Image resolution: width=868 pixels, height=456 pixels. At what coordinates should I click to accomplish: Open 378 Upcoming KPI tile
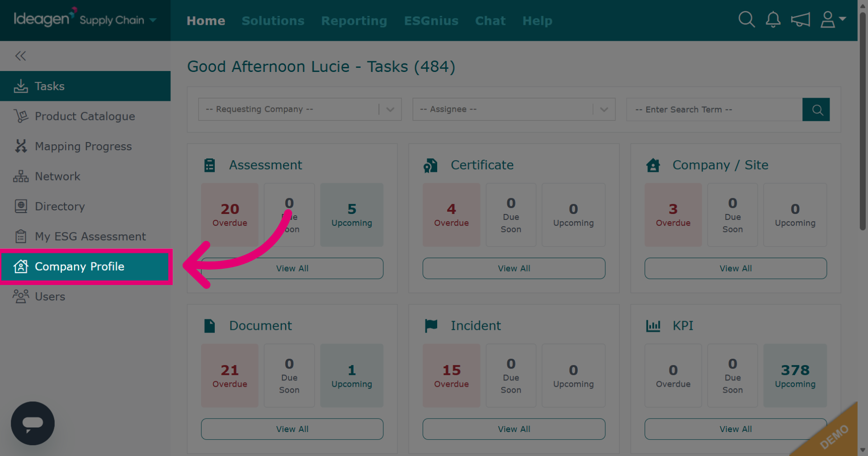pyautogui.click(x=795, y=375)
